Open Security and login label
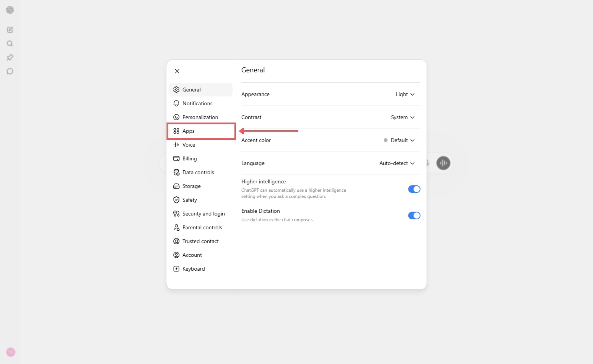Image resolution: width=593 pixels, height=364 pixels. click(x=204, y=214)
